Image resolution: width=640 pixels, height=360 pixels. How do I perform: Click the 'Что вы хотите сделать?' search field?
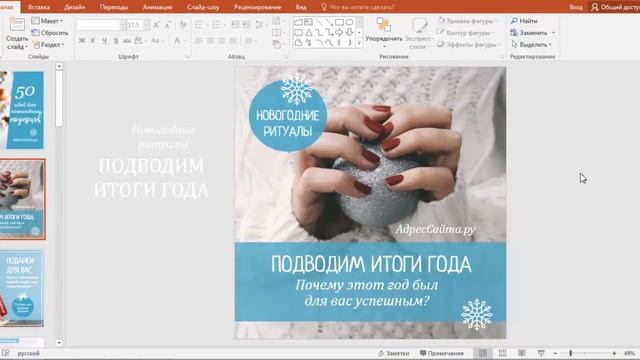coord(357,7)
